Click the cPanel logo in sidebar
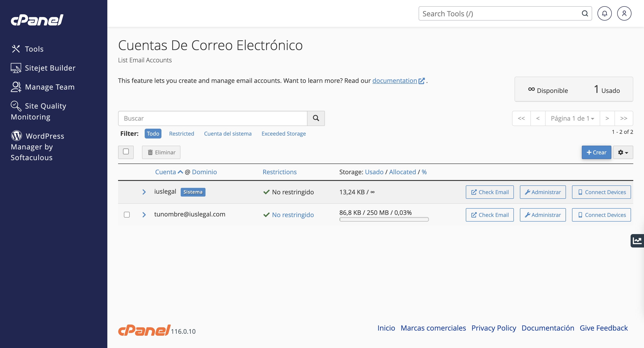This screenshot has width=644, height=348. [x=37, y=20]
